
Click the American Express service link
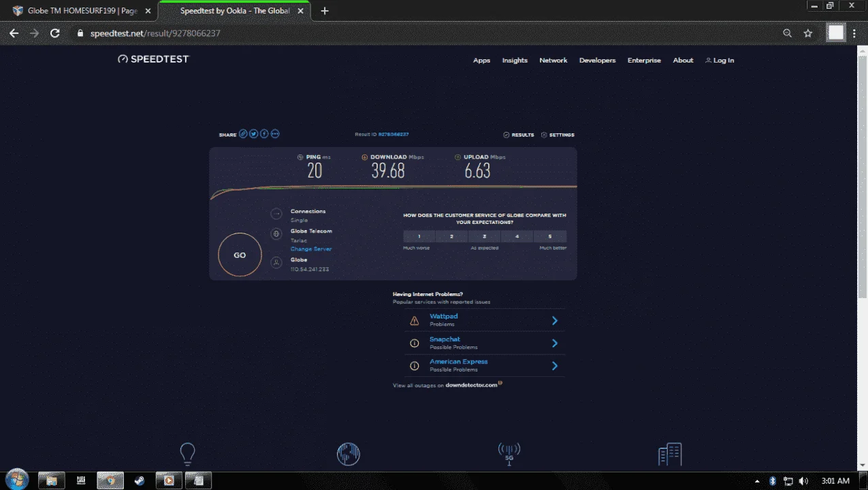click(458, 361)
